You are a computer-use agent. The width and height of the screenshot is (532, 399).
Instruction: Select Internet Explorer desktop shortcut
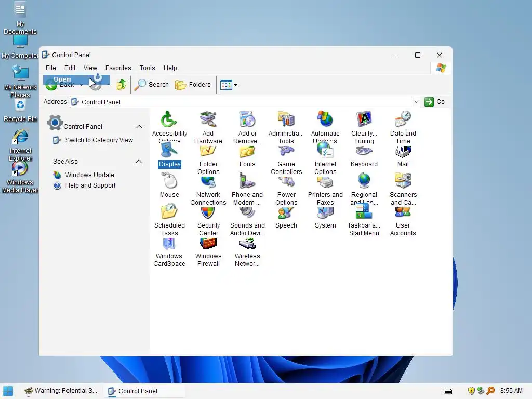click(x=20, y=145)
